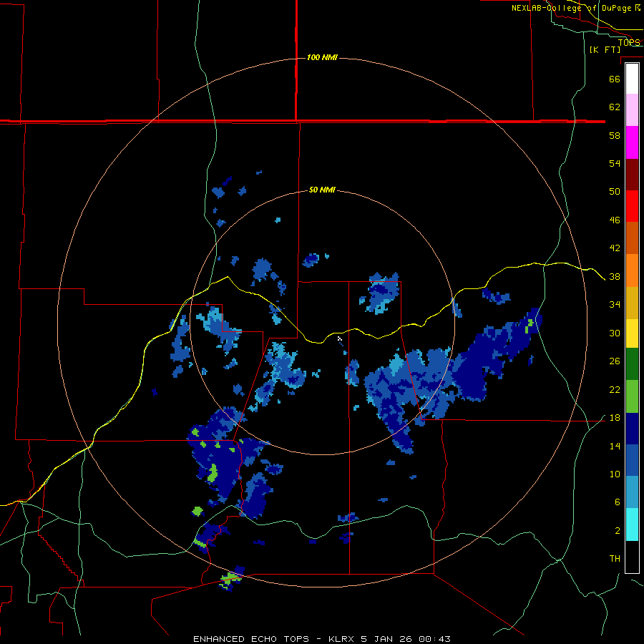Image resolution: width=644 pixels, height=644 pixels.
Task: Select the navy legend swatch near 14
Action: point(632,429)
